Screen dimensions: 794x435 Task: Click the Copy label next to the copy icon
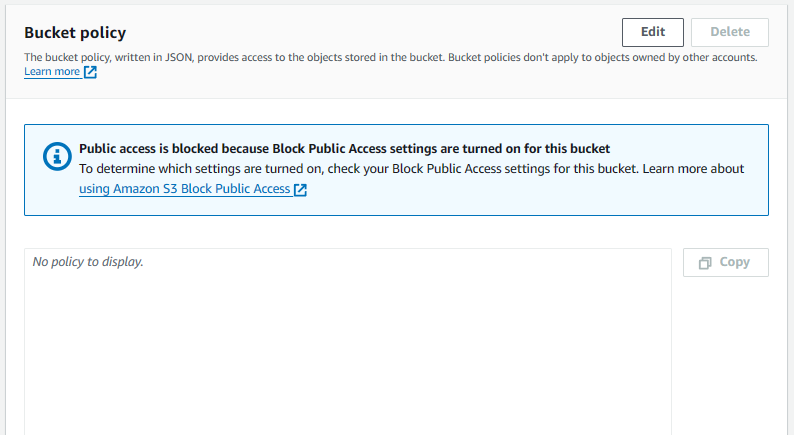(x=734, y=262)
